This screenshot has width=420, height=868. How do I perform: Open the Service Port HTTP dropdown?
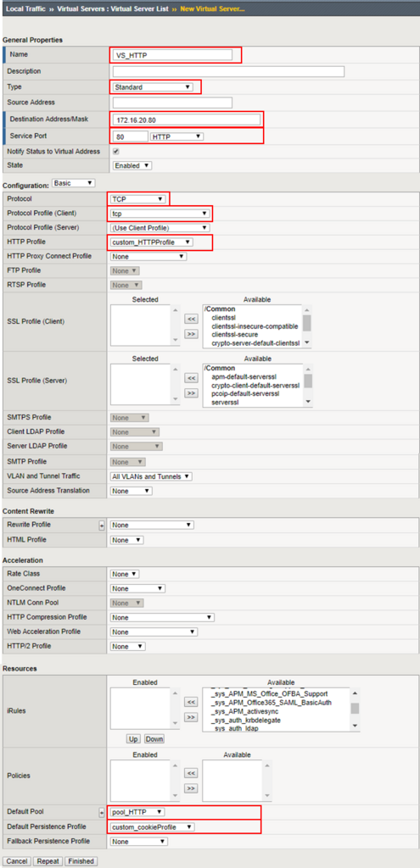tap(176, 136)
